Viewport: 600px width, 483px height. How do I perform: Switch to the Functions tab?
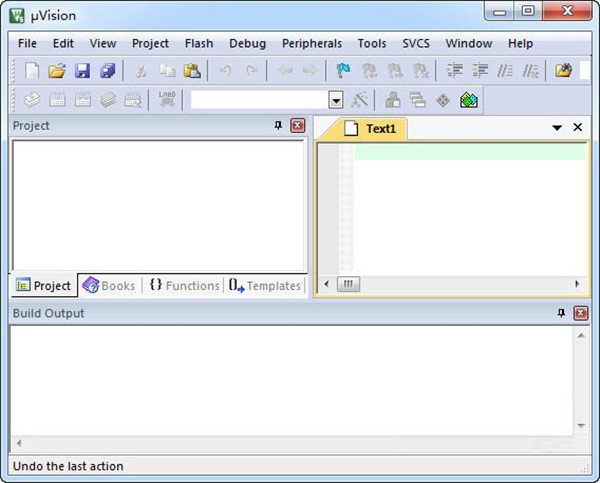(184, 285)
